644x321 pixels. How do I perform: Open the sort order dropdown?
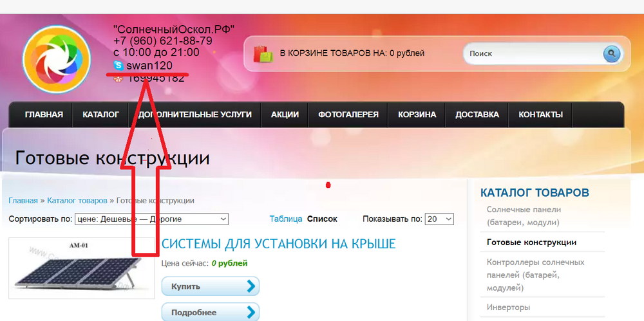(x=151, y=219)
